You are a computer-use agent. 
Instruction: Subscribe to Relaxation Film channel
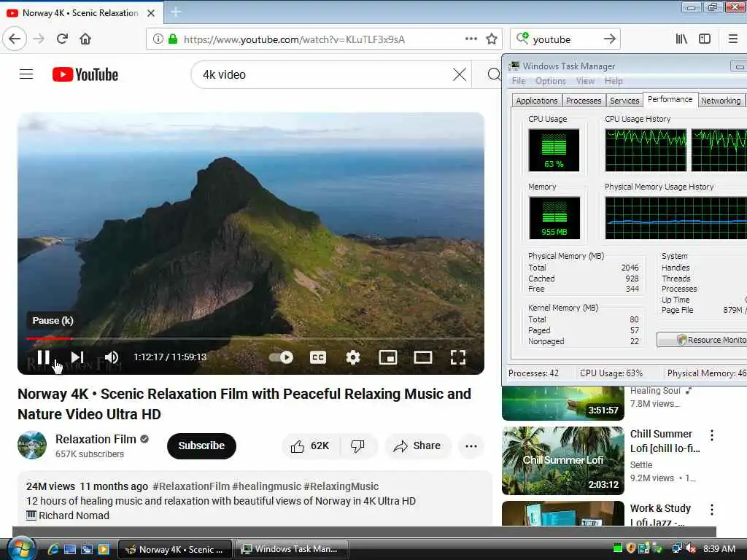(x=201, y=446)
